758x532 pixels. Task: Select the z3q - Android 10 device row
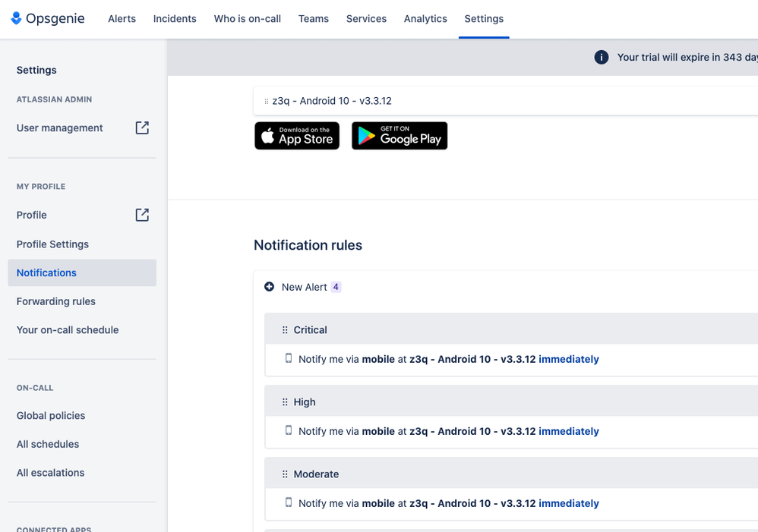pos(506,101)
